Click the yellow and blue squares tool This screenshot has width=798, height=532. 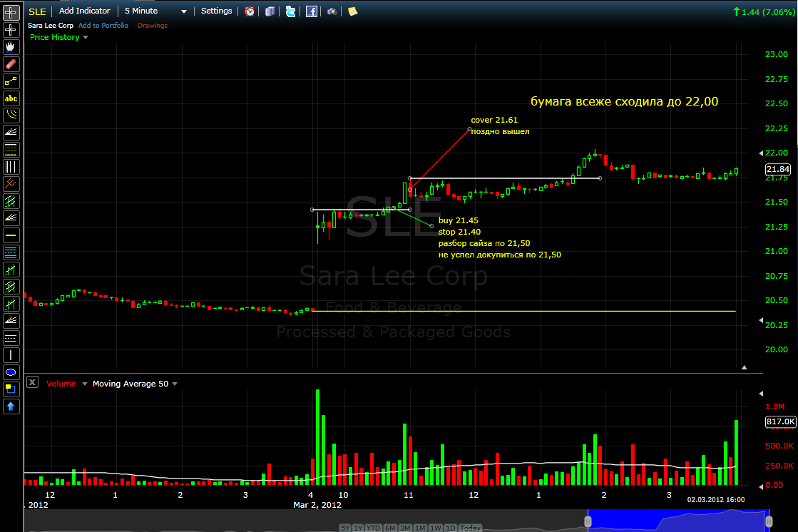pos(11,389)
